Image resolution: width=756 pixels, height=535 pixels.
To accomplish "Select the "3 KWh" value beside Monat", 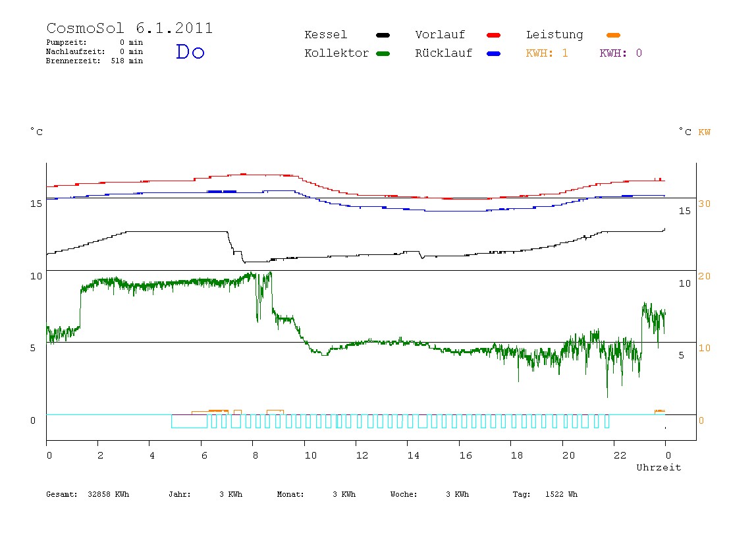I will click(344, 494).
